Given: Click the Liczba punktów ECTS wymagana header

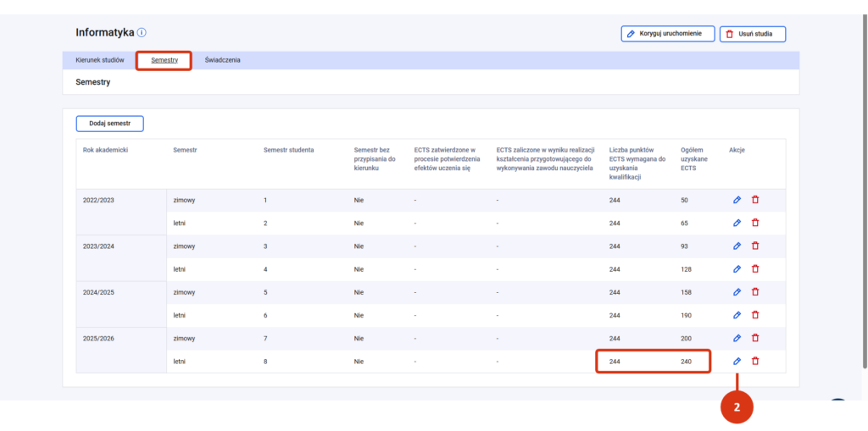Looking at the screenshot, I should pos(637,163).
